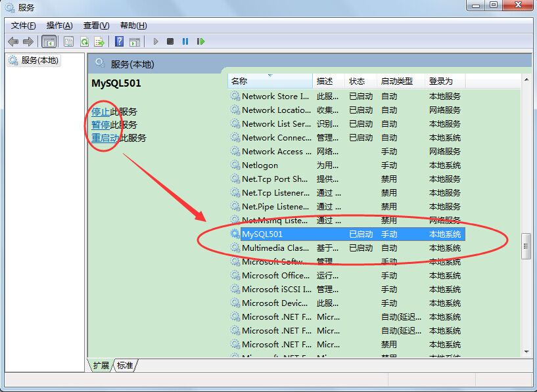Image resolution: width=537 pixels, height=392 pixels.
Task: Open the 操作(A) menu
Action: click(x=60, y=26)
